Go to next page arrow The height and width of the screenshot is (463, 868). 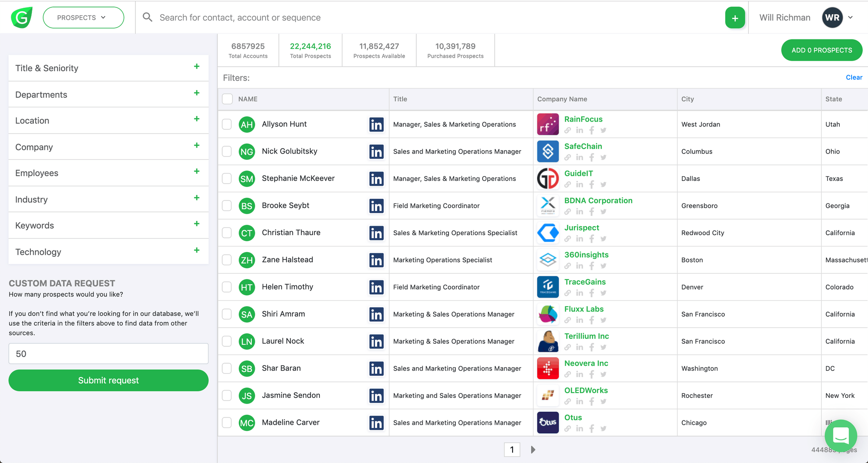coord(533,450)
